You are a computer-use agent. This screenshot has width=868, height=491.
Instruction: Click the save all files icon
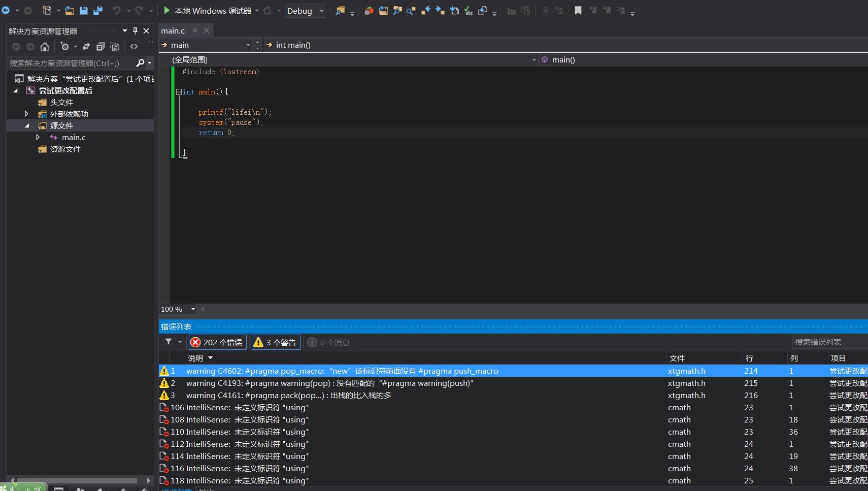tap(98, 11)
